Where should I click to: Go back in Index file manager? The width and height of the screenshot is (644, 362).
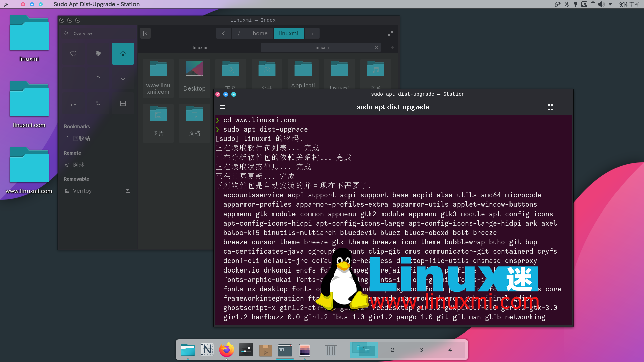coord(223,33)
